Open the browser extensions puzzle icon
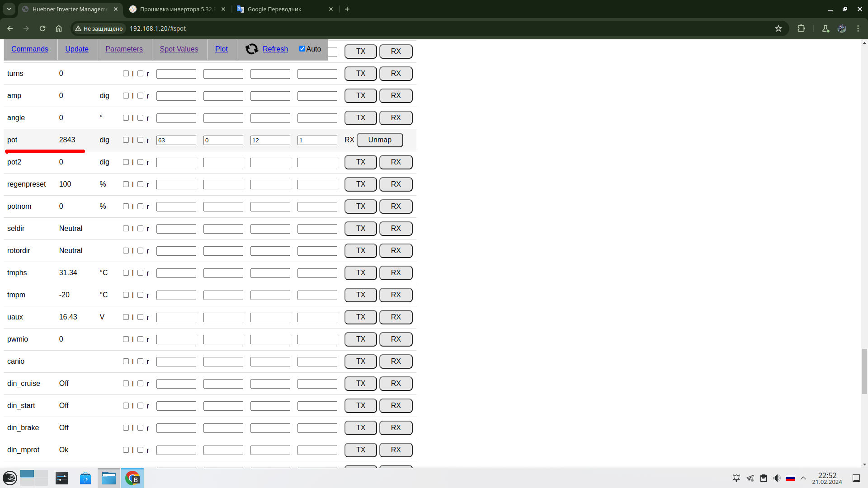 click(801, 28)
